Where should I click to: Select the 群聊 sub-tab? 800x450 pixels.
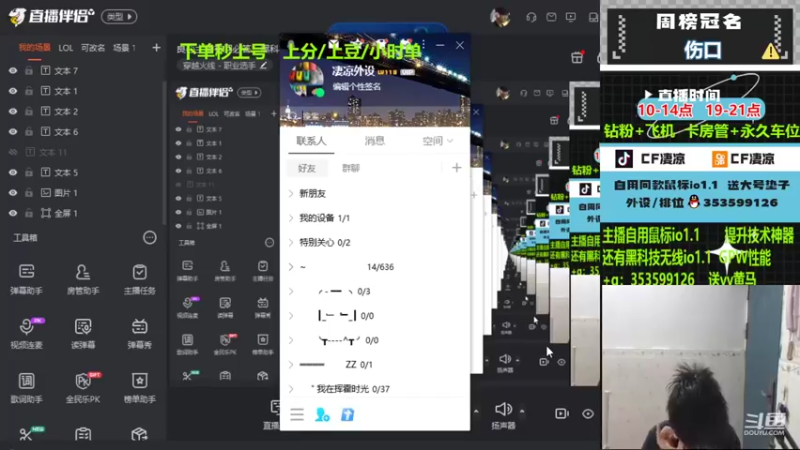coord(351,168)
